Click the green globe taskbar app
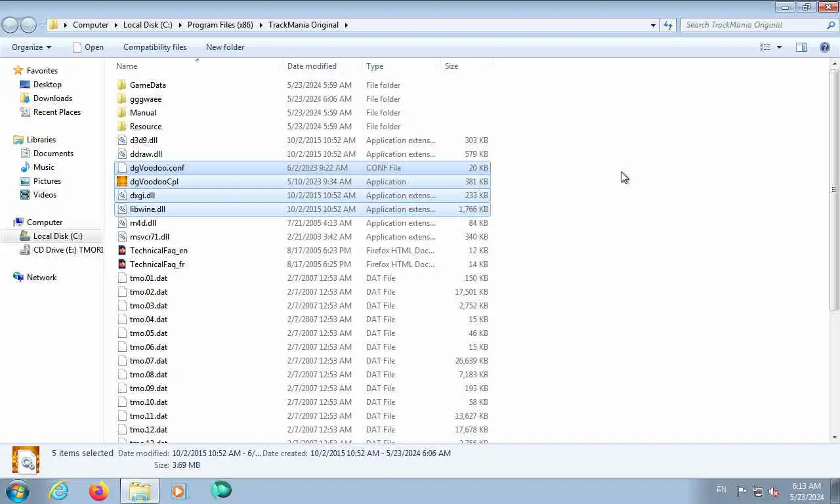The width and height of the screenshot is (840, 504). (220, 490)
